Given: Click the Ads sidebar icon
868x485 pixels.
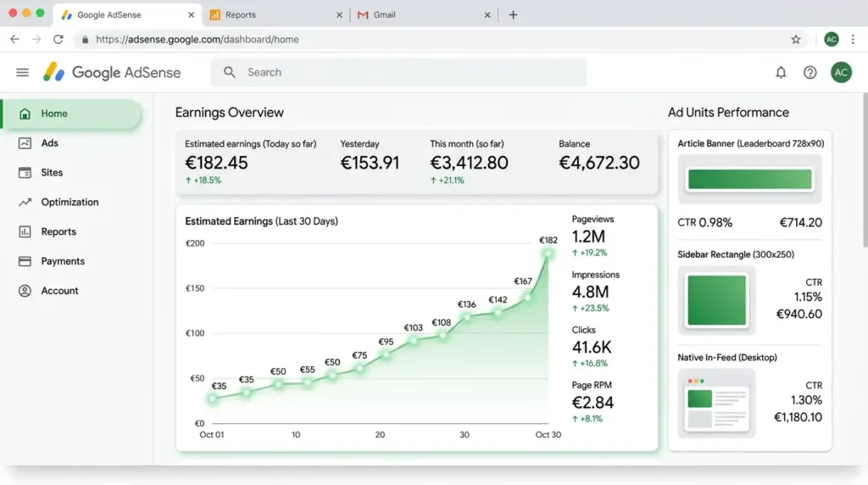Looking at the screenshot, I should click(25, 142).
